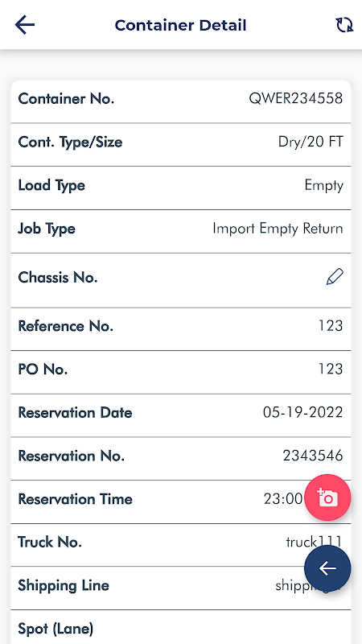This screenshot has height=644, width=362.
Task: Tap the Reservation Time label
Action: 76,499
